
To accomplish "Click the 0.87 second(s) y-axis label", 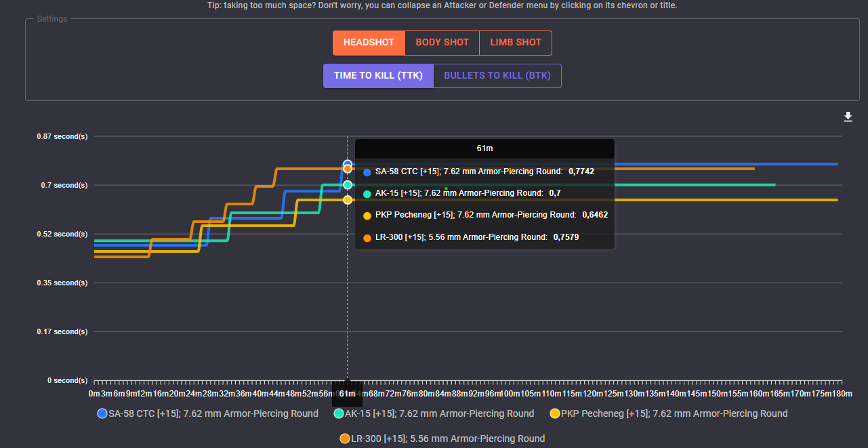I will [62, 136].
